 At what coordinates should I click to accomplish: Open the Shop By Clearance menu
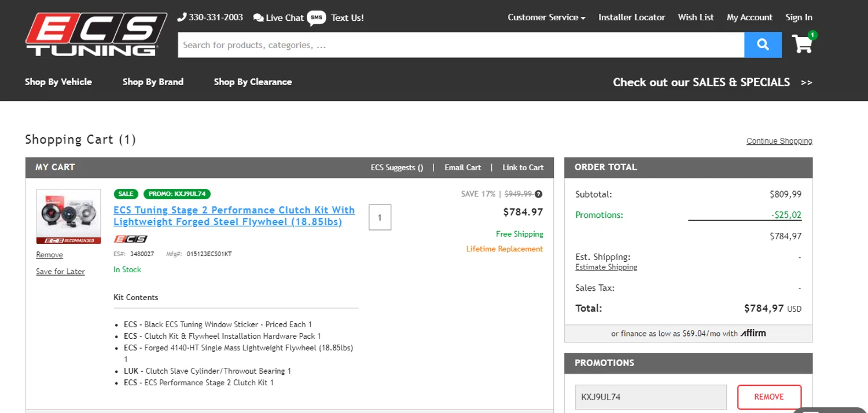point(253,82)
